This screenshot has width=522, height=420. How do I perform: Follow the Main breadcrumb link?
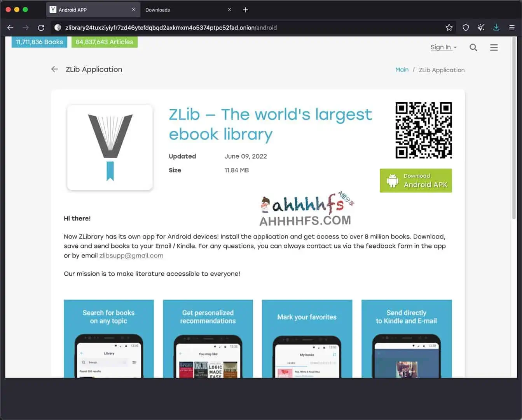pyautogui.click(x=402, y=70)
